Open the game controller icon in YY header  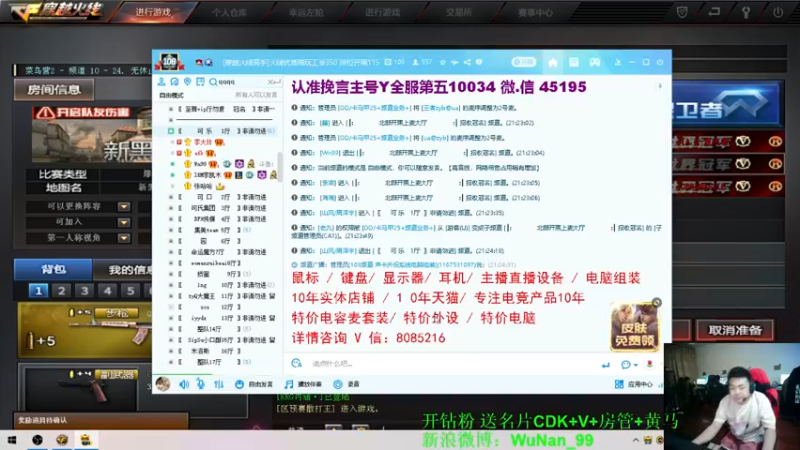(595, 62)
